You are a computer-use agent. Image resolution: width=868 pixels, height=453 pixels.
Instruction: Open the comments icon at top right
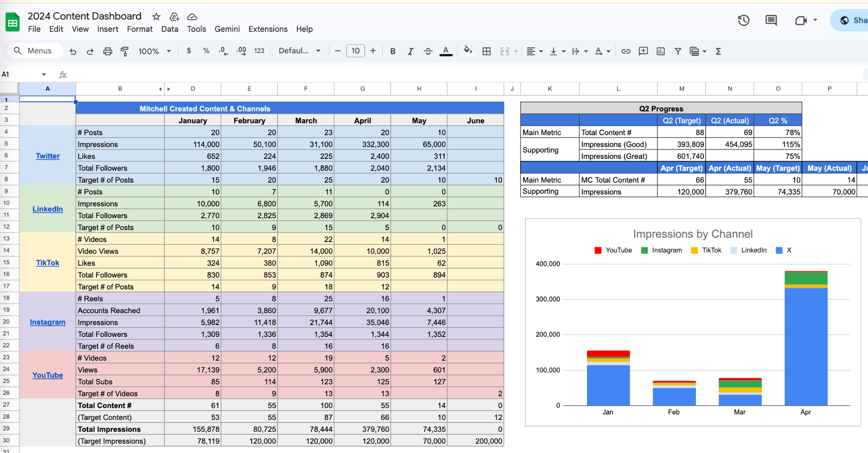coord(771,20)
